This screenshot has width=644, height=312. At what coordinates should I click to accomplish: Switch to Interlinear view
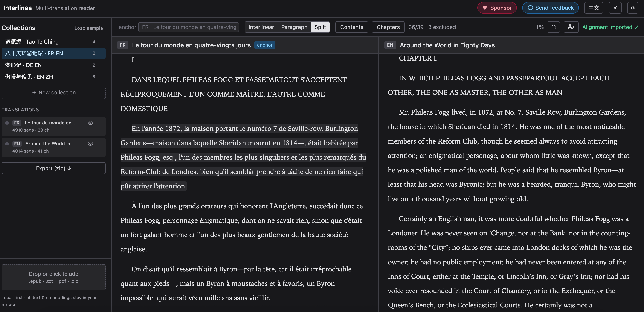(261, 27)
